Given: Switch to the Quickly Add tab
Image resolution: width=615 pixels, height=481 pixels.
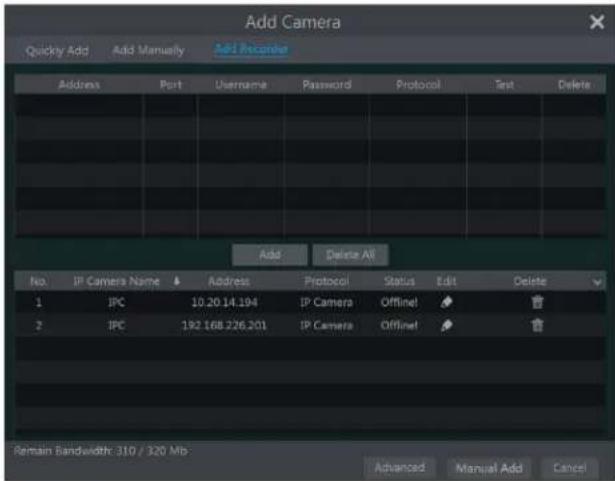Looking at the screenshot, I should click(x=57, y=51).
